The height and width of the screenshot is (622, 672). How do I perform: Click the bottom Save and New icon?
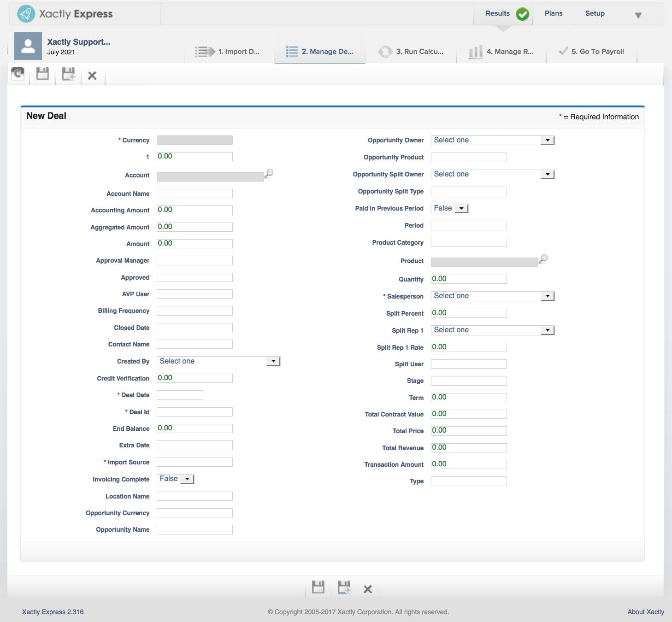coord(344,587)
